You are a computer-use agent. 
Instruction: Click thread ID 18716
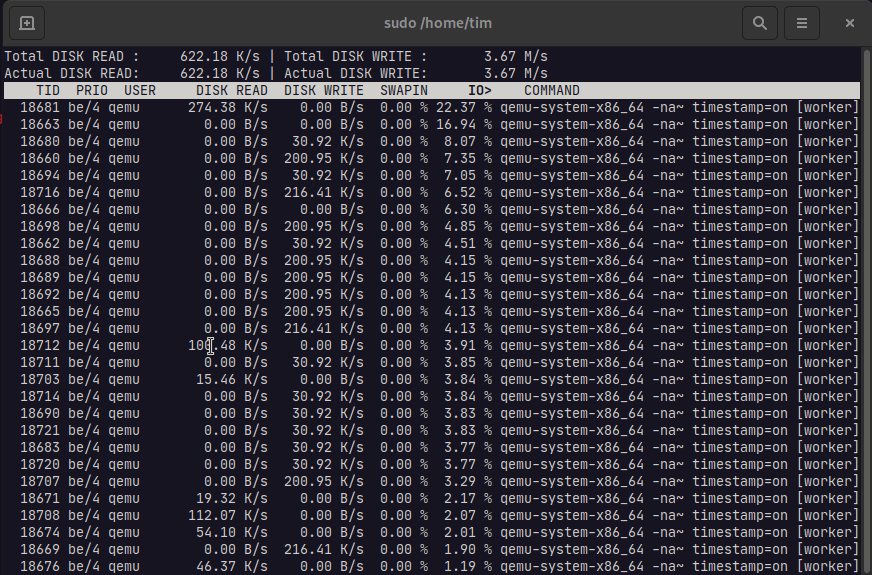point(40,192)
